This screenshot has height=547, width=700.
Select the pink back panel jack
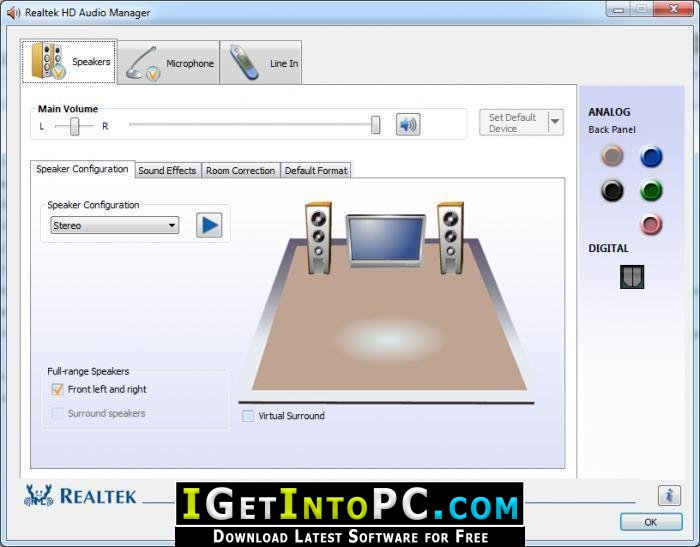pyautogui.click(x=651, y=224)
